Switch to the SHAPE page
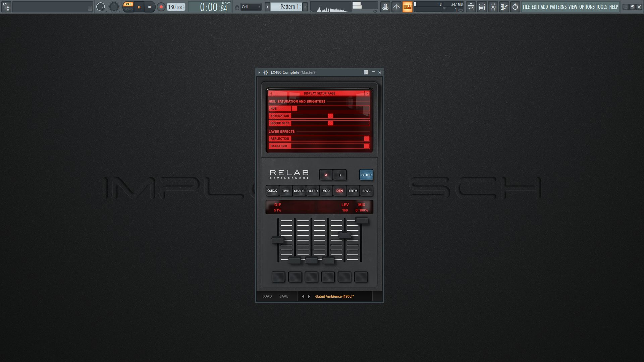The image size is (644, 362). (x=299, y=191)
